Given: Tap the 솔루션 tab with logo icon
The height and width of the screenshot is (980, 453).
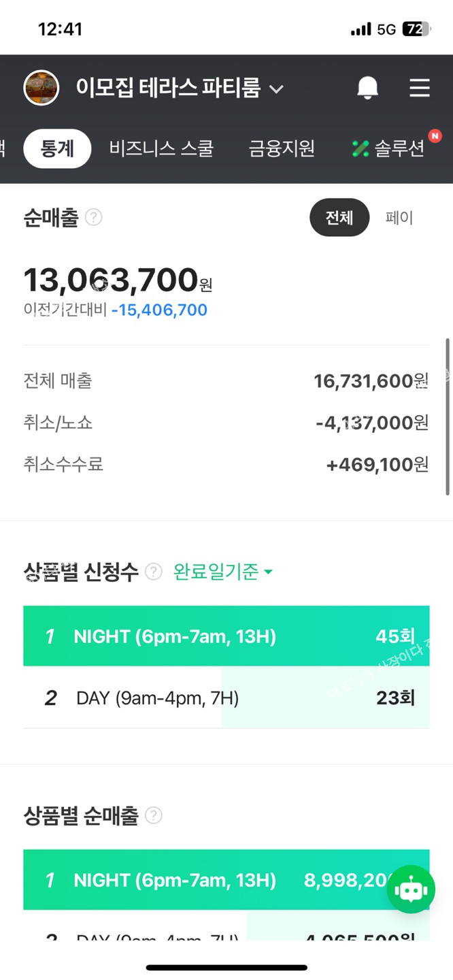Looking at the screenshot, I should point(389,148).
